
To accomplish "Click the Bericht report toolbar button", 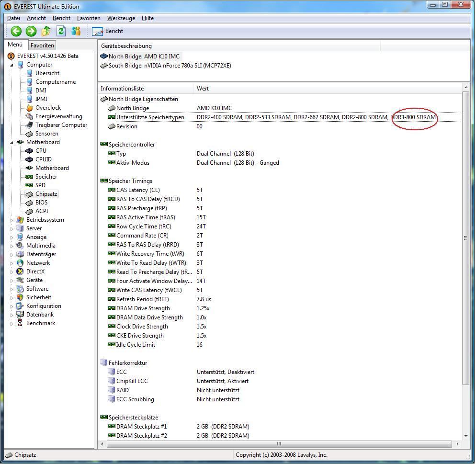I will pyautogui.click(x=108, y=31).
